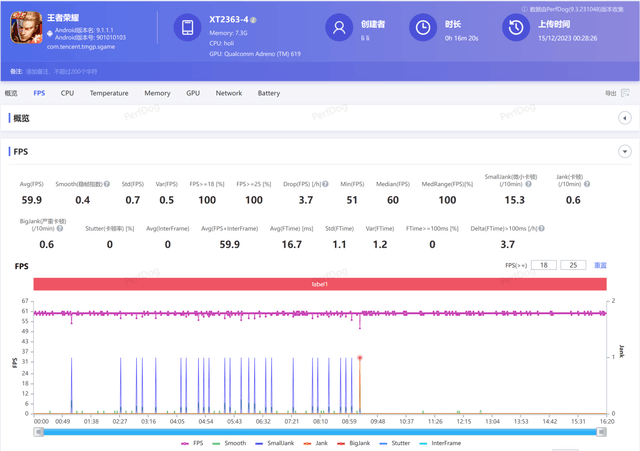Open the Battery tab
This screenshot has height=451, width=640.
(269, 93)
